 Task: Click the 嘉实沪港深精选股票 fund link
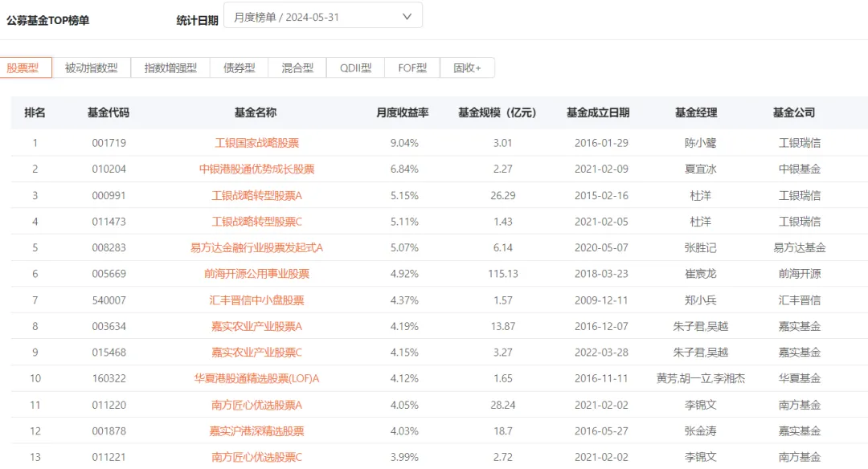[x=259, y=430]
